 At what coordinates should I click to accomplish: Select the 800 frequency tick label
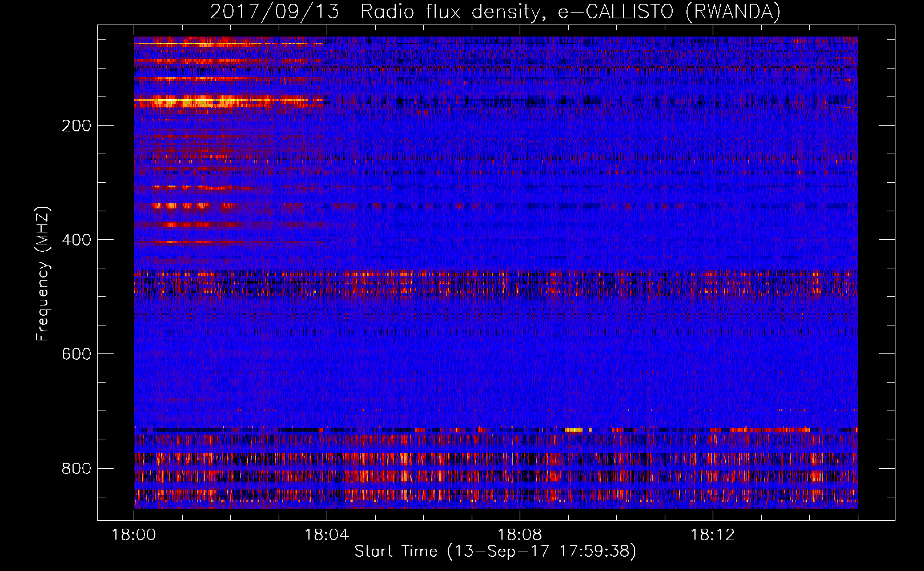coord(77,468)
